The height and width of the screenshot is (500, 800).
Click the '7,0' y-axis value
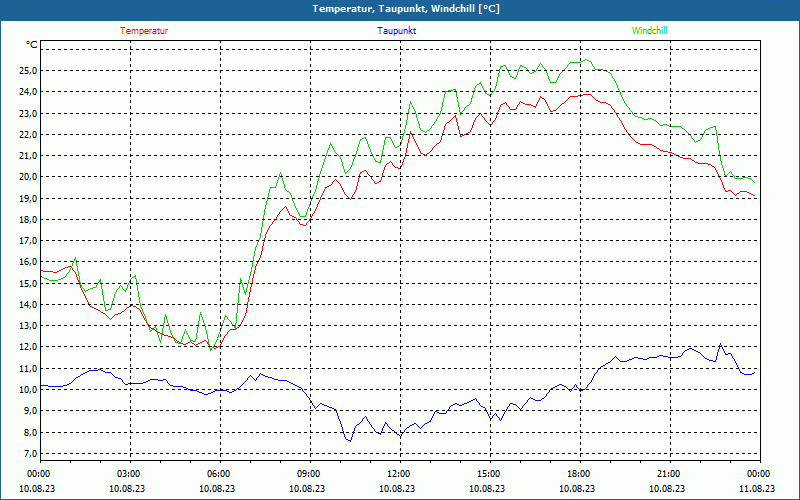[x=31, y=453]
